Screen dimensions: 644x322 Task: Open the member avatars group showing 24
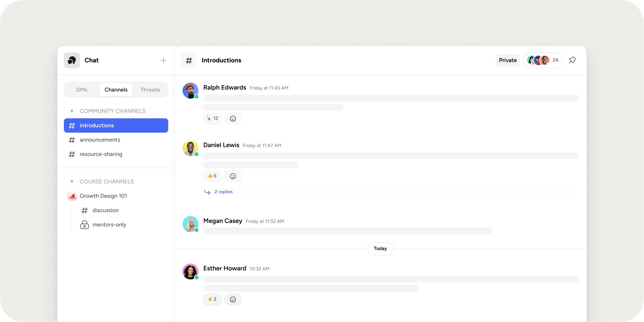click(543, 60)
